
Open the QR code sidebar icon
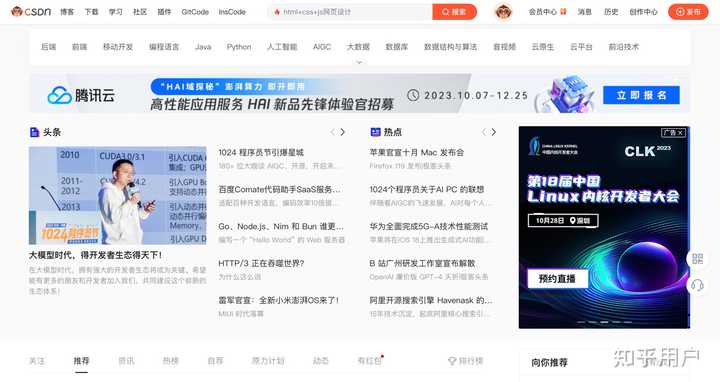[697, 258]
